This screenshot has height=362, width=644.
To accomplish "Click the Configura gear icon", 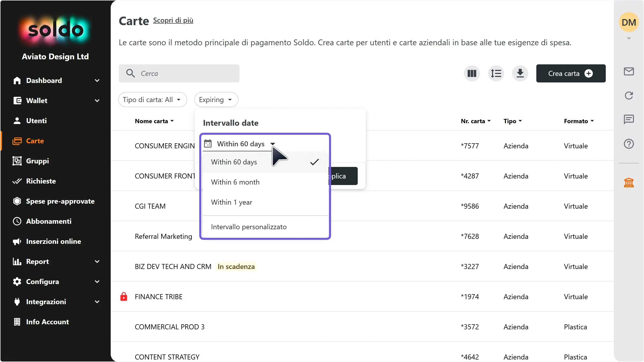I will click(x=17, y=282).
